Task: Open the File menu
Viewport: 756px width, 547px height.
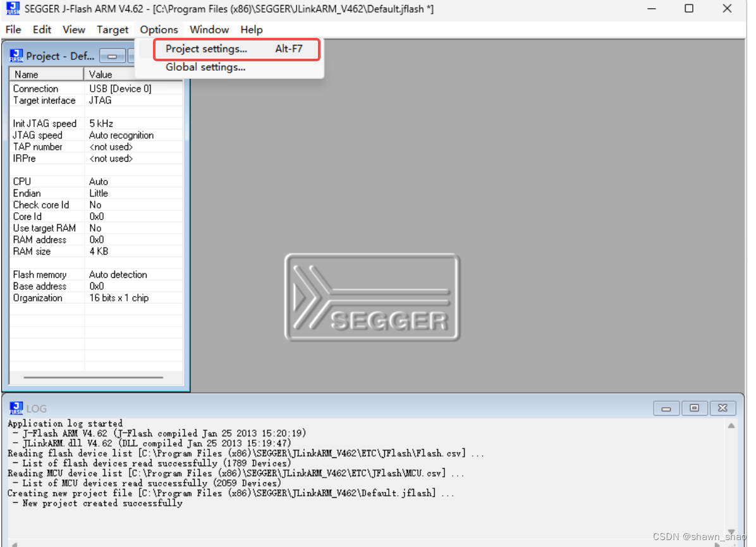Action: click(x=13, y=30)
